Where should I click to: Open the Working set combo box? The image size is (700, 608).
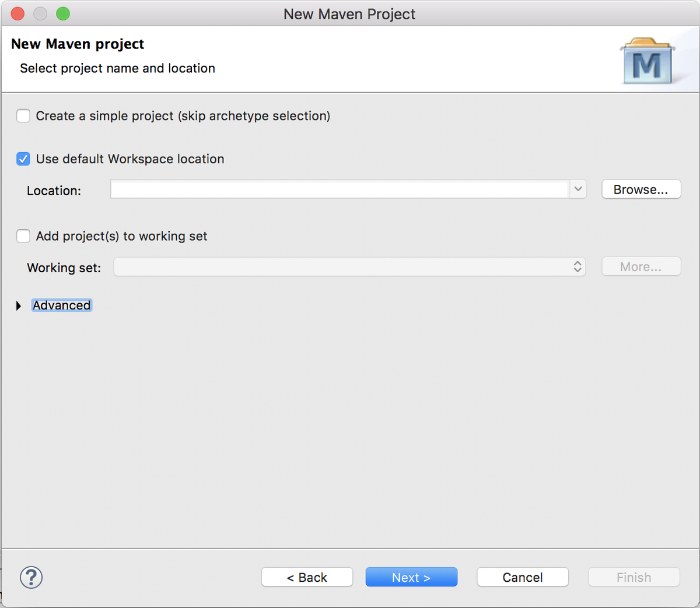tap(349, 266)
